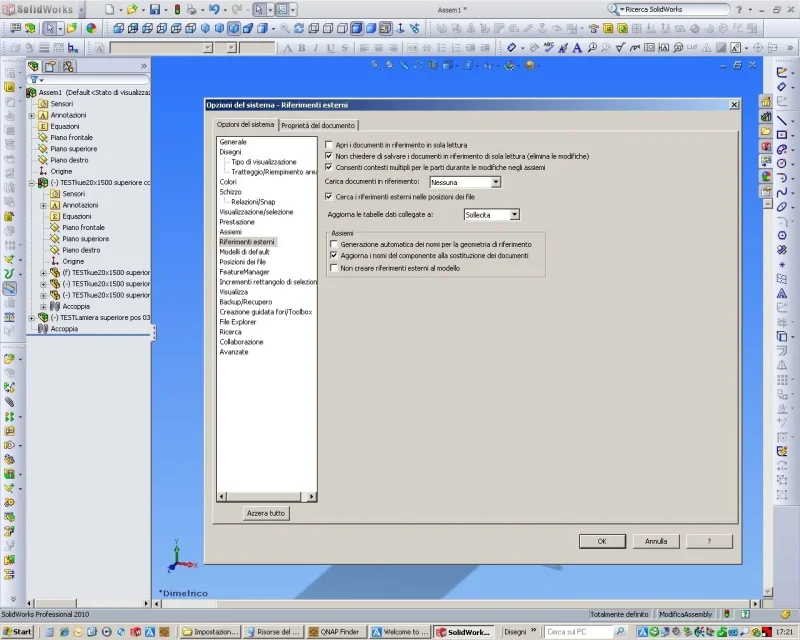
Task: Click 'Cerca sul PC' taskbar search field
Action: (x=579, y=632)
